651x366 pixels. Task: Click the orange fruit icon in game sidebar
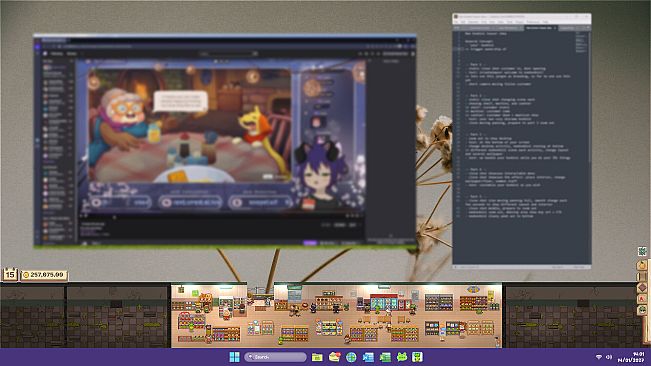[642, 265]
